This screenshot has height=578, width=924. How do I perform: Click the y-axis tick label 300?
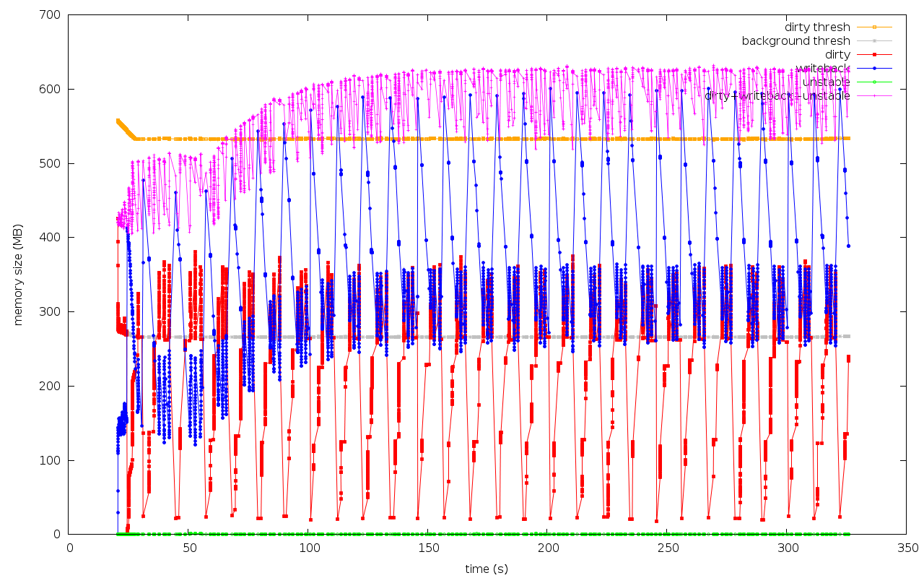[51, 312]
